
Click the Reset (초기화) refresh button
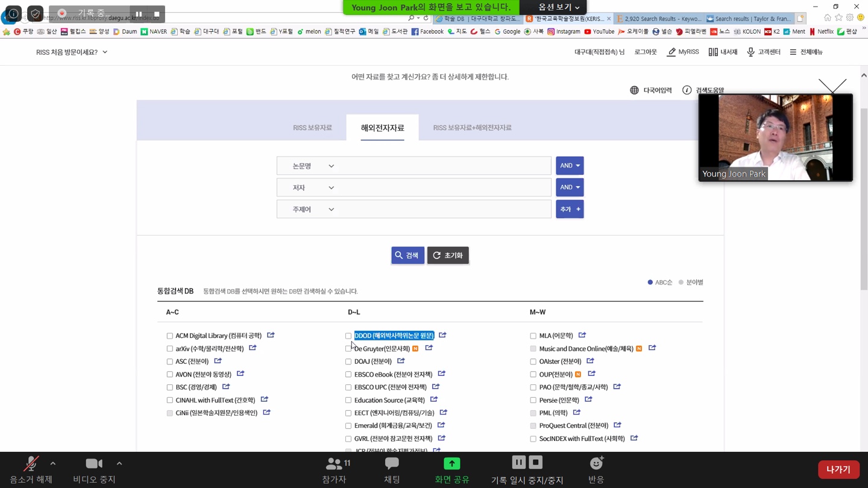coord(448,255)
